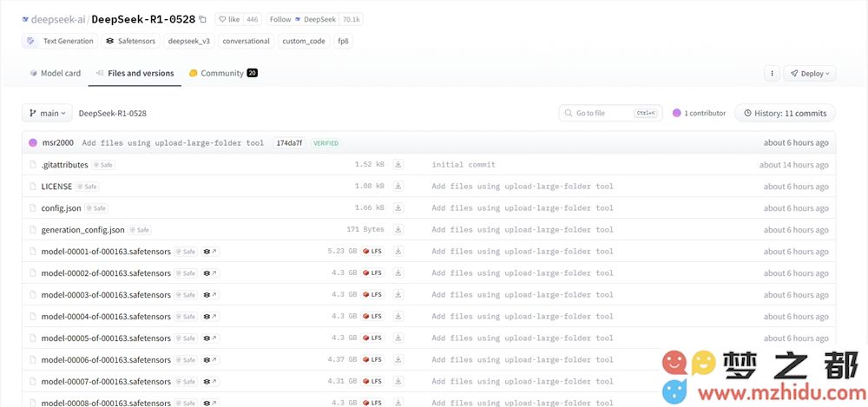Switch to Files and versions tab
868x407 pixels.
[135, 73]
